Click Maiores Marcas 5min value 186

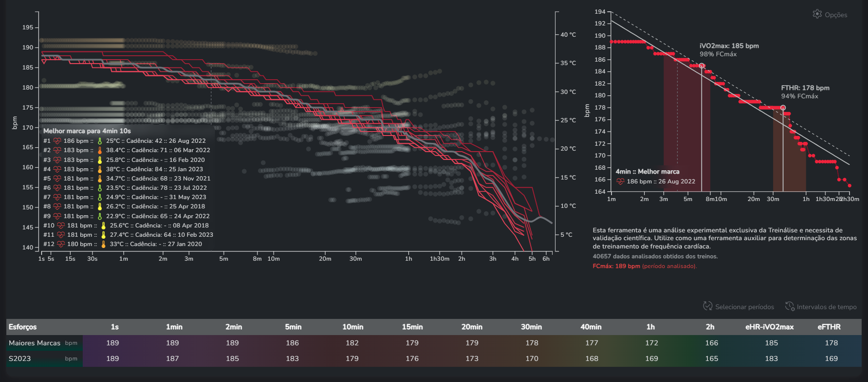pos(292,343)
